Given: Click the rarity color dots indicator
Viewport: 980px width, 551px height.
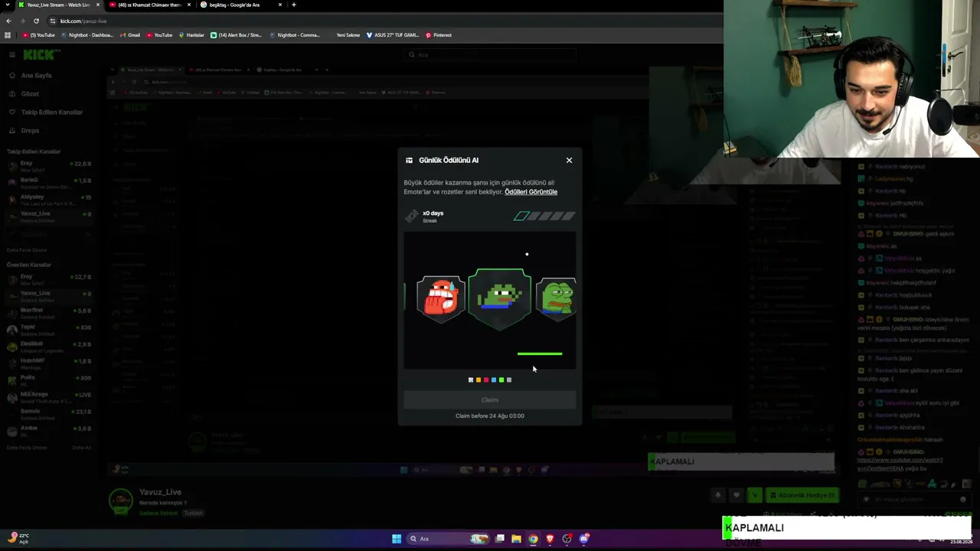Looking at the screenshot, I should (x=490, y=380).
